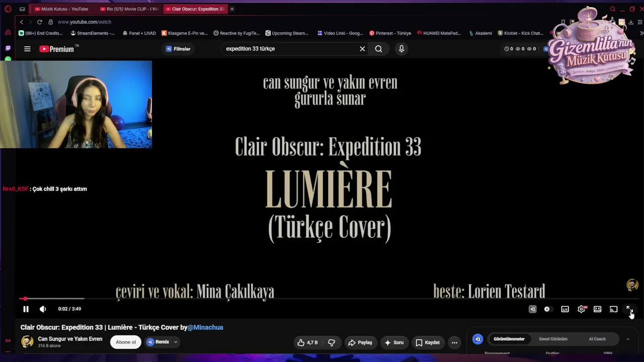Select the Genel Görünüm tab
644x362 pixels.
[553, 339]
